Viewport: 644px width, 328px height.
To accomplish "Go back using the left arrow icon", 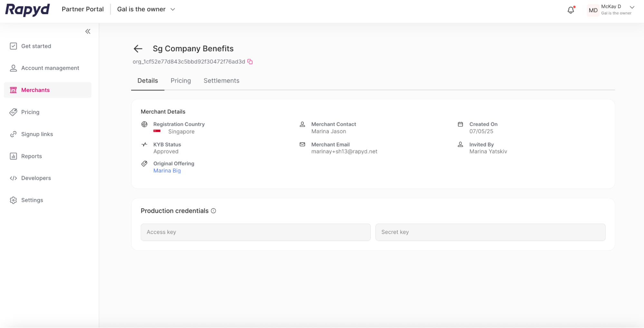I will point(138,49).
